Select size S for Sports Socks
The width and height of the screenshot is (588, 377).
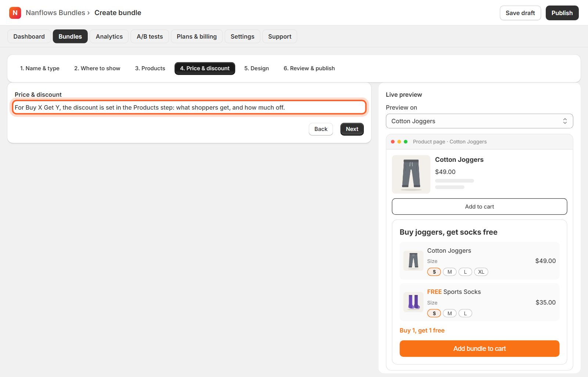(434, 313)
